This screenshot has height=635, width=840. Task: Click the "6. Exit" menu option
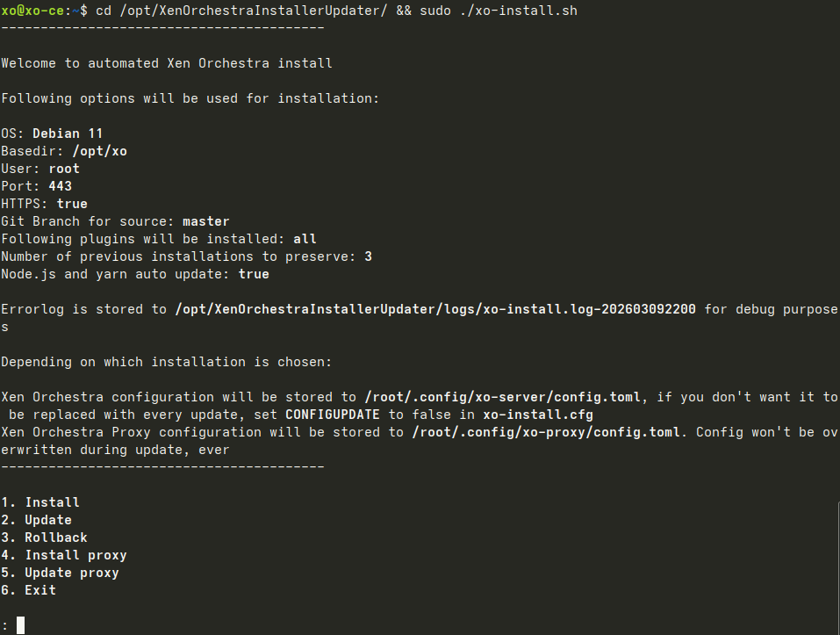pyautogui.click(x=29, y=590)
